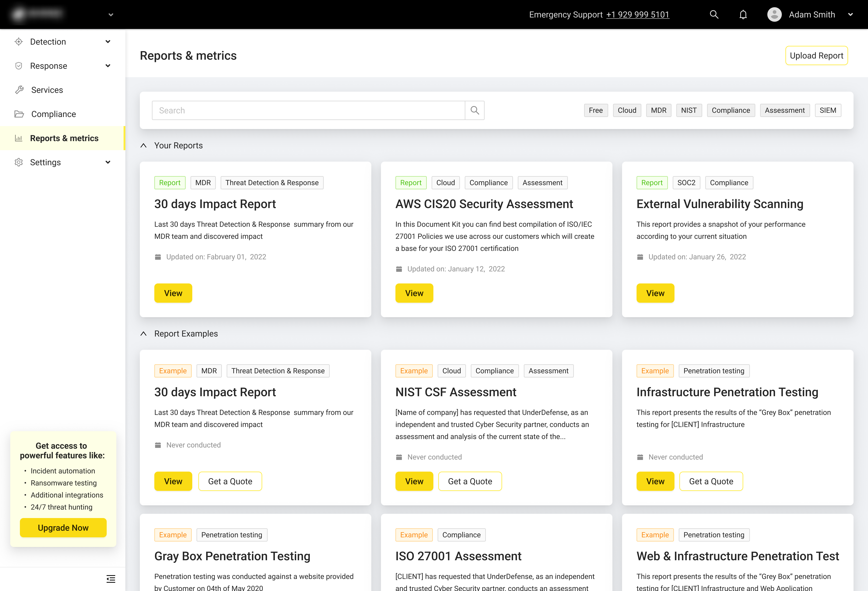Filter reports by the Free tag

596,110
